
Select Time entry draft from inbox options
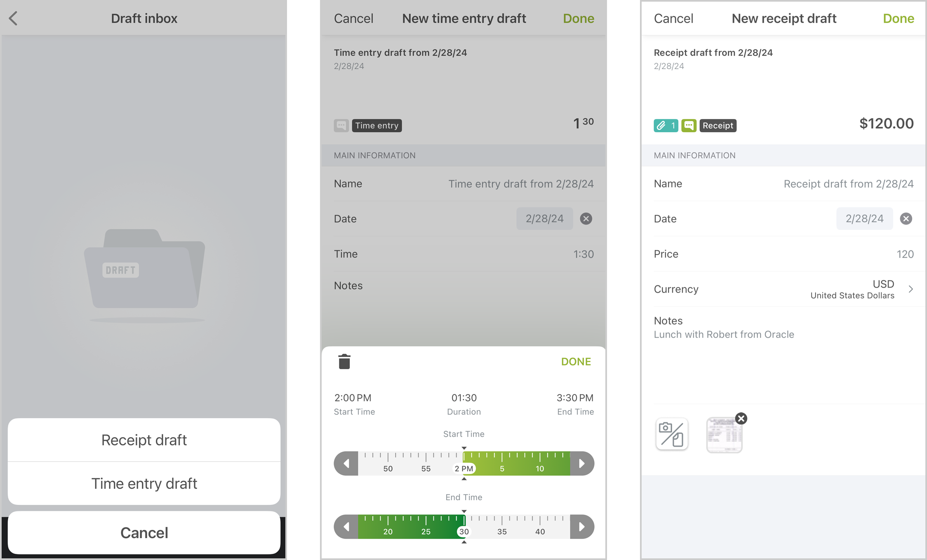pos(144,483)
